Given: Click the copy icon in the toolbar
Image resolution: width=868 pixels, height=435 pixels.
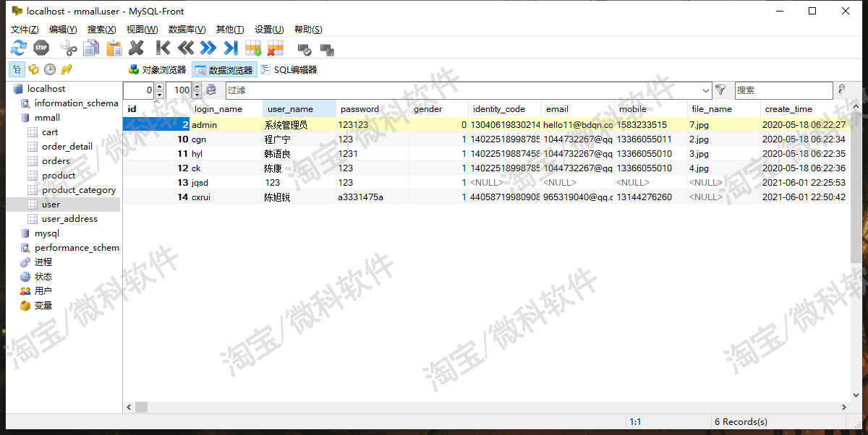Looking at the screenshot, I should (91, 48).
